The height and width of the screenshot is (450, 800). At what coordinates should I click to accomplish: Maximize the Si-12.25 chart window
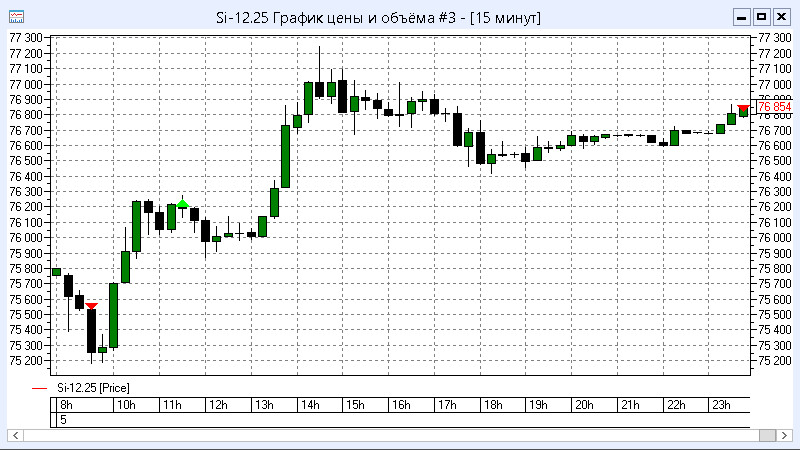(x=760, y=17)
